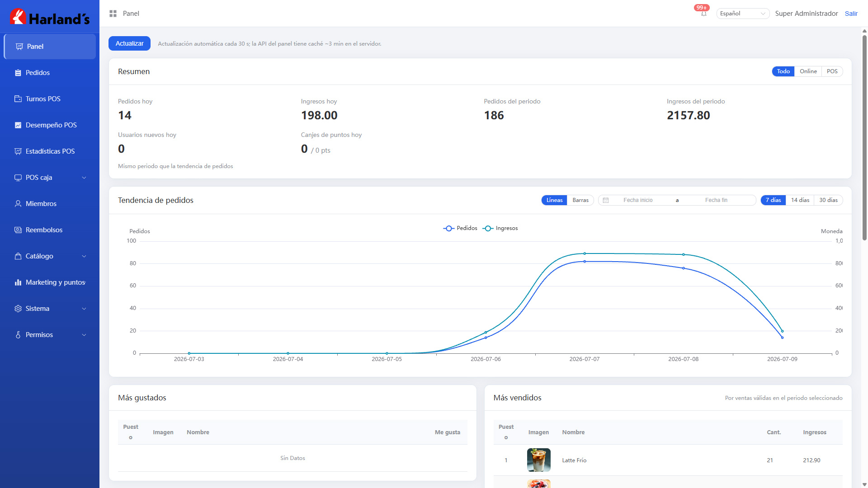Click the Sin Datos placeholder text
The height and width of the screenshot is (488, 868).
[292, 458]
